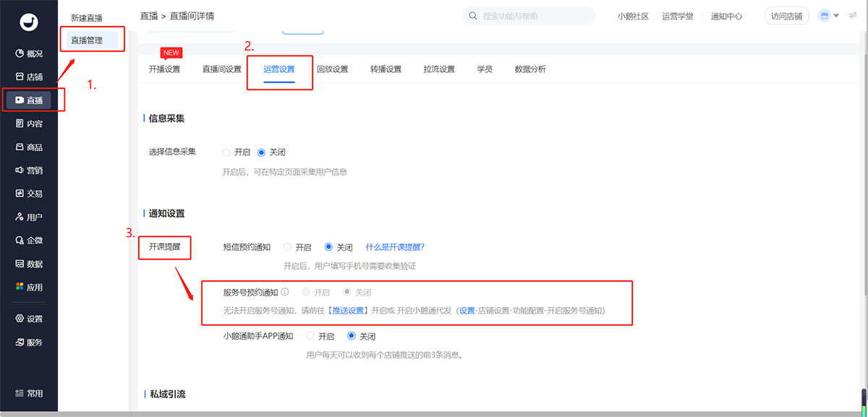Viewport: 868px width, 417px height.
Task: Open 概况 overview in sidebar
Action: 29,53
